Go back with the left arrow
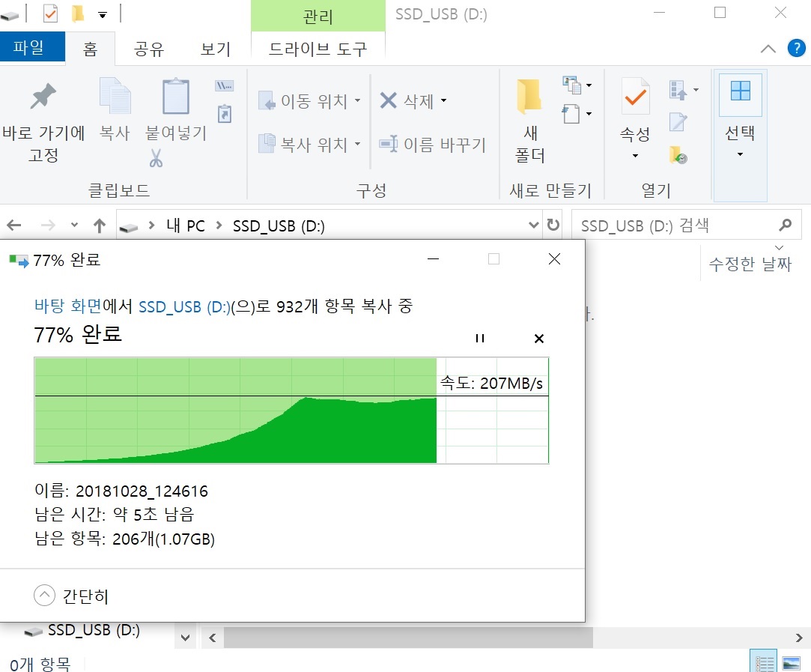Viewport: 811px width, 672px height. tap(14, 225)
